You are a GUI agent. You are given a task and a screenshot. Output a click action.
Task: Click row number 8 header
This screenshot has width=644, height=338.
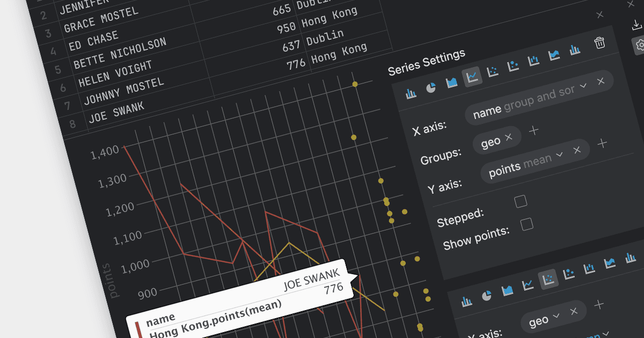point(73,123)
